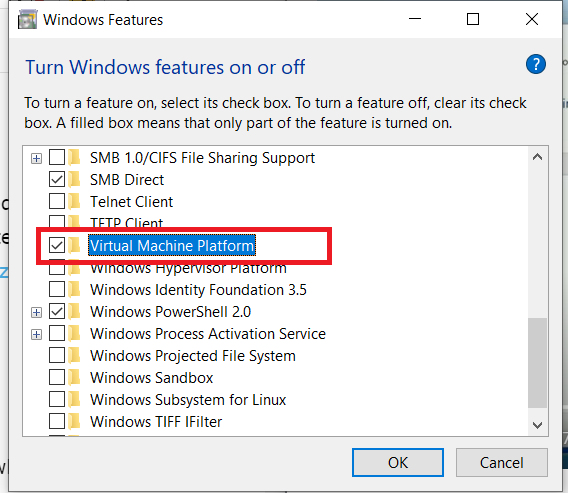Click the folder icon beside Virtual Machine Platform

(75, 245)
